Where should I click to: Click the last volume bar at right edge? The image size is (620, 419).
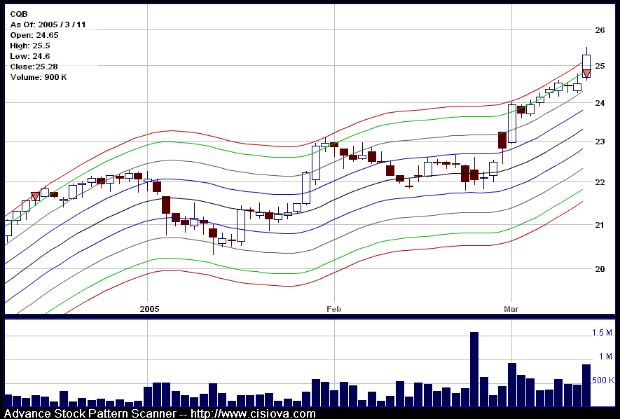586,385
